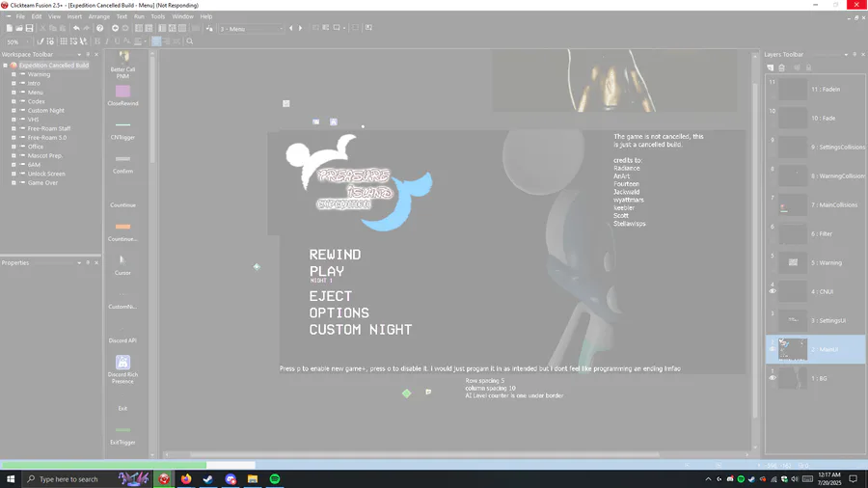Open the Tools menu
The height and width of the screenshot is (488, 868).
point(158,16)
